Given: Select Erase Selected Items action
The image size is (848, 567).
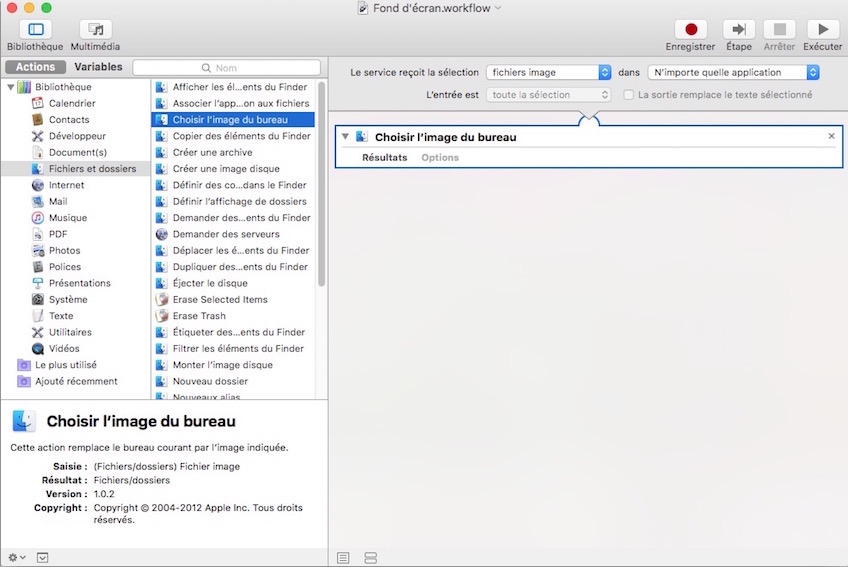Looking at the screenshot, I should tap(233, 299).
